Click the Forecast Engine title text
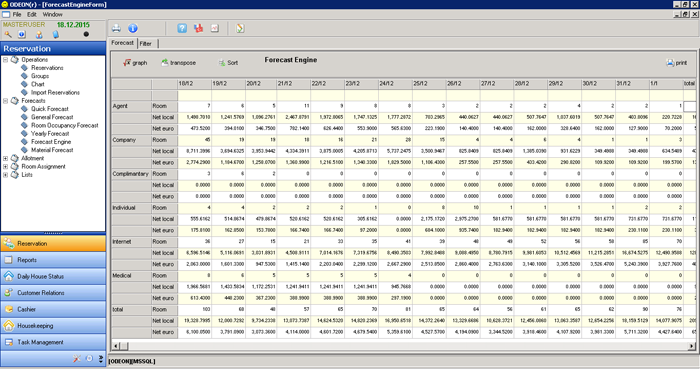Viewport: 700px width, 370px height. pos(291,60)
